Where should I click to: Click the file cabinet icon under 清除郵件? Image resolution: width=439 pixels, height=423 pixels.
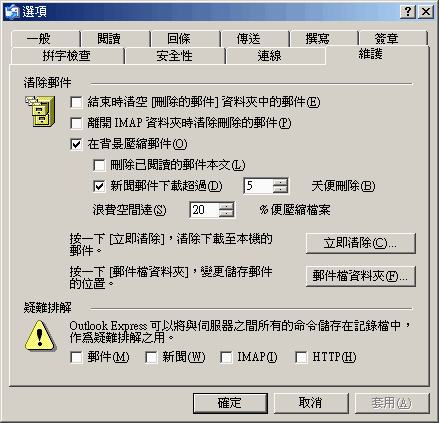tap(40, 111)
